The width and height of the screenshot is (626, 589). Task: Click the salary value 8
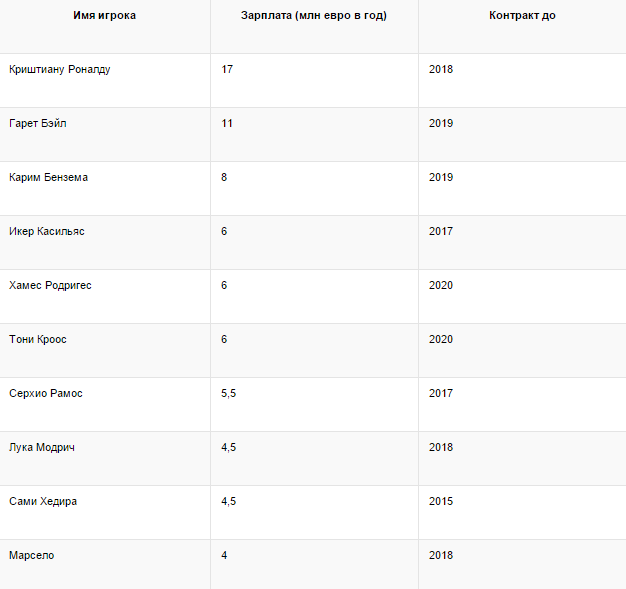pyautogui.click(x=224, y=178)
